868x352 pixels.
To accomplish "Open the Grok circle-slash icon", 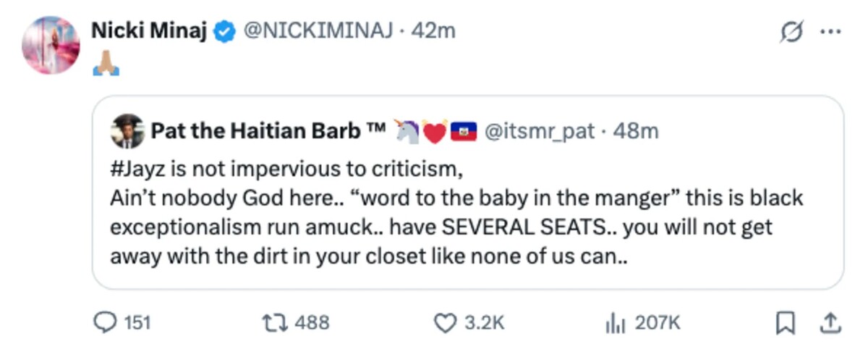I will pos(793,33).
